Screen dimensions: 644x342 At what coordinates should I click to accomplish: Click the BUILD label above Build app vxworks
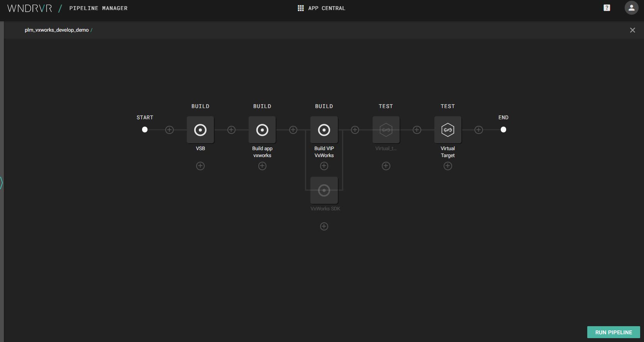point(262,106)
